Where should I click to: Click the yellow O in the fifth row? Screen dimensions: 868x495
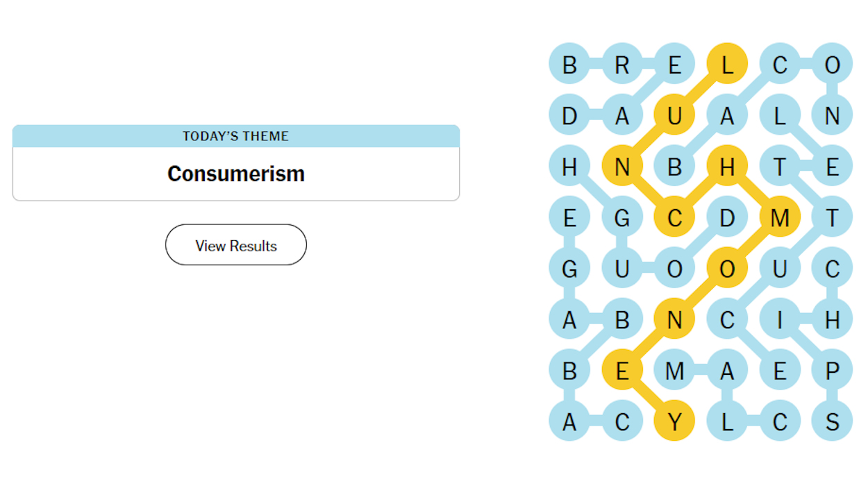click(x=727, y=268)
